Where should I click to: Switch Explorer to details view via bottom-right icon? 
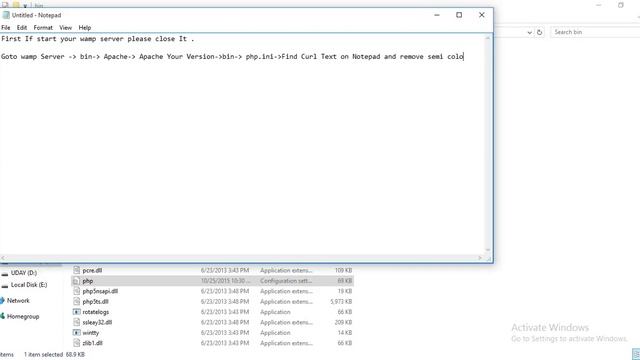tap(636, 353)
